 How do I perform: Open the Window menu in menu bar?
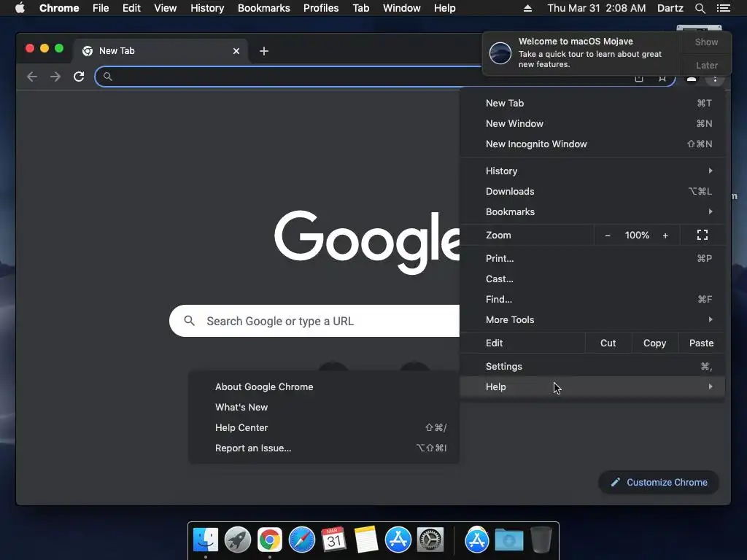(402, 8)
